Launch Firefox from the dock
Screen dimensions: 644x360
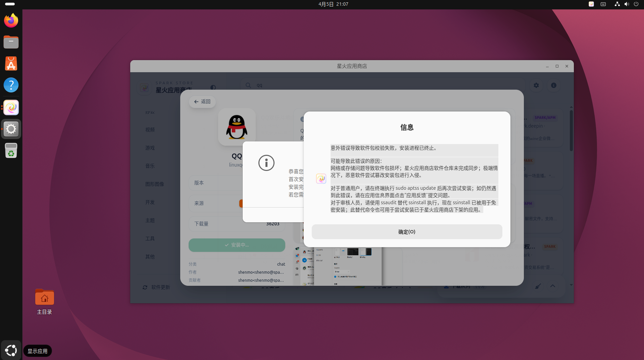click(11, 20)
